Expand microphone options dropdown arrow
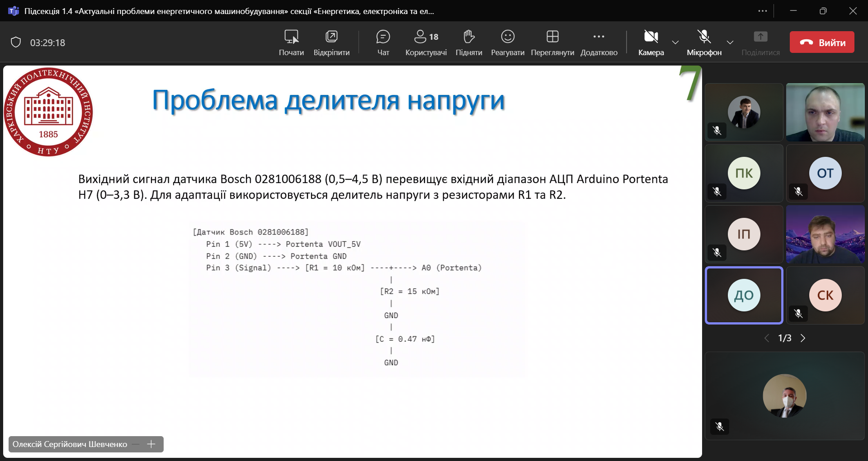868x461 pixels. [730, 42]
